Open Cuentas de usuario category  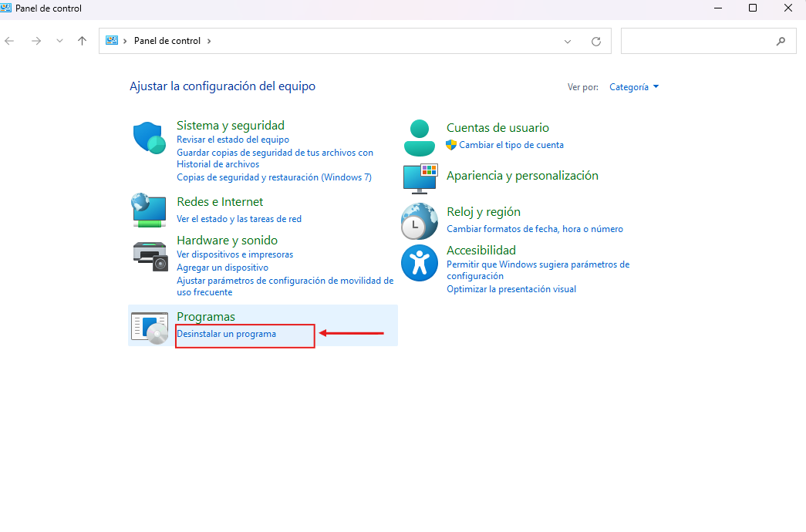(x=497, y=127)
